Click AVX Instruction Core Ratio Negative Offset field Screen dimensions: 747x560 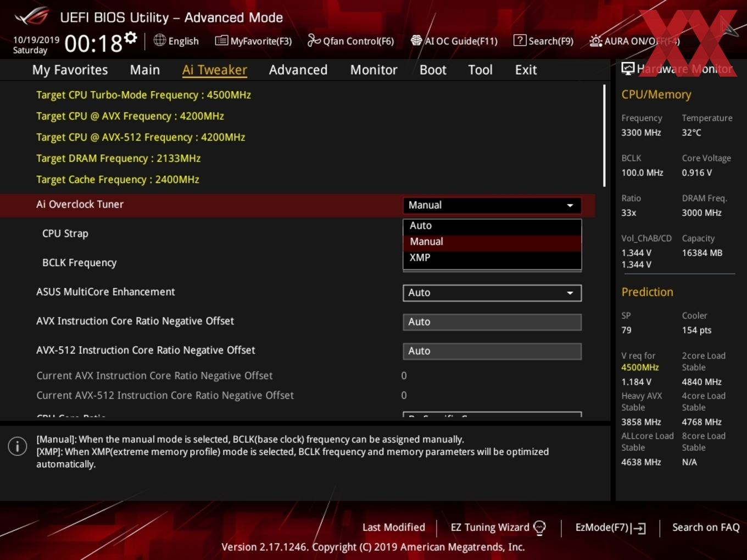[492, 322]
